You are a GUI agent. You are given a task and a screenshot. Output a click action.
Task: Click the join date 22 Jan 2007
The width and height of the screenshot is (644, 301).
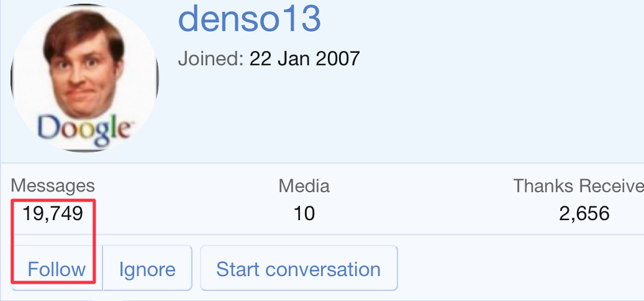pyautogui.click(x=304, y=59)
